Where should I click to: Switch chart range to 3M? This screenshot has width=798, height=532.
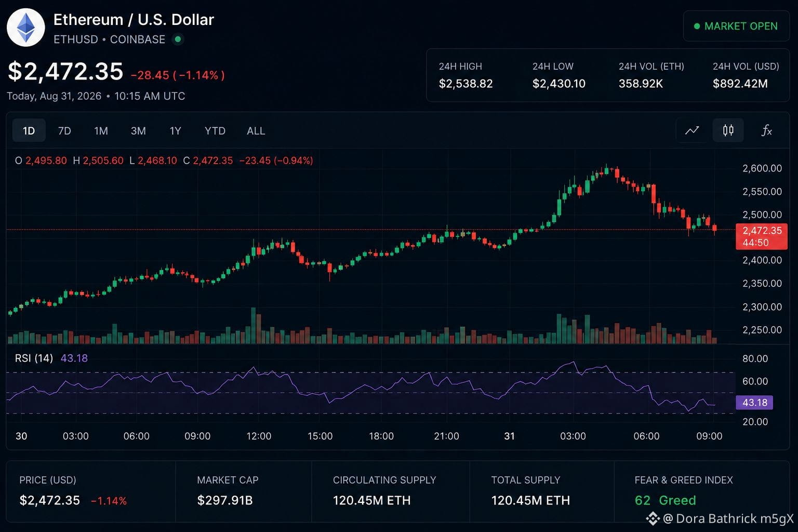[x=138, y=131]
